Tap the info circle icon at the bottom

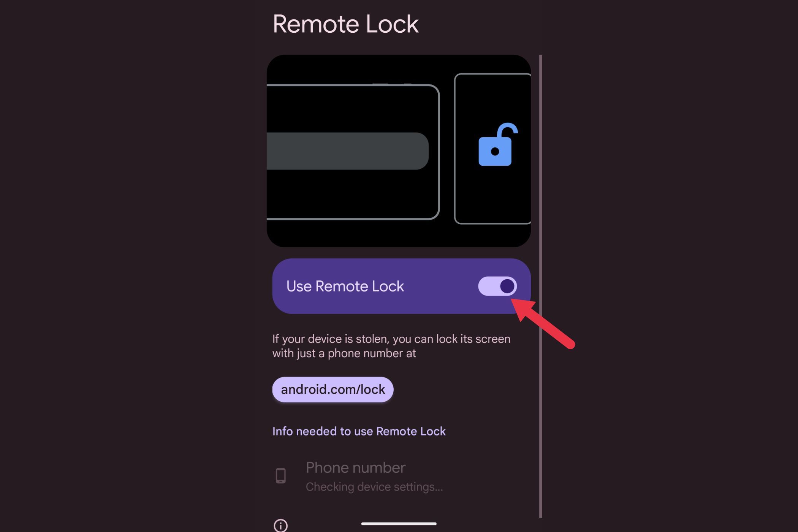281,526
